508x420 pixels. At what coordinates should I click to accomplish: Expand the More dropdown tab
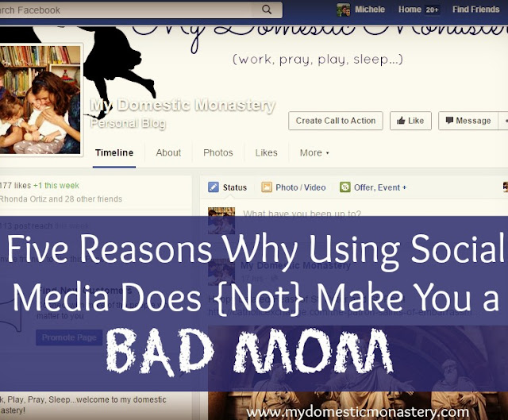coord(314,152)
